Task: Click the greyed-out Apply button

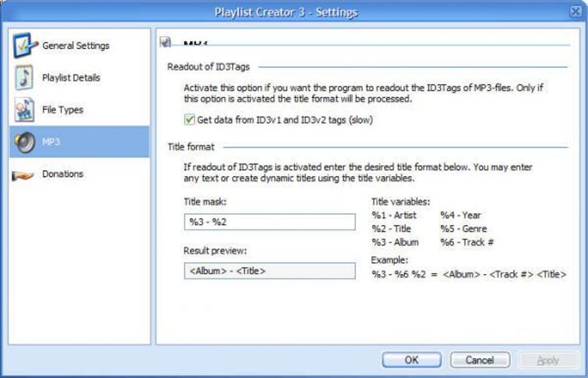Action: [548, 360]
